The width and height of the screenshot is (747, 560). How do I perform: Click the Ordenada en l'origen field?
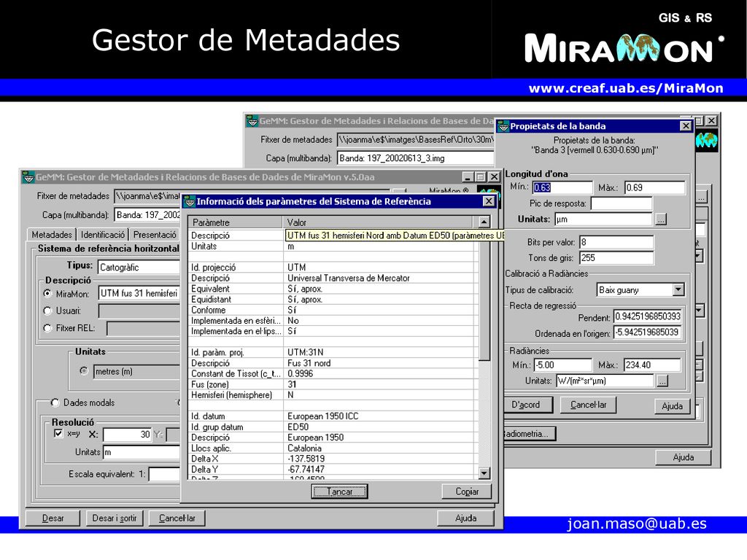[x=648, y=332]
